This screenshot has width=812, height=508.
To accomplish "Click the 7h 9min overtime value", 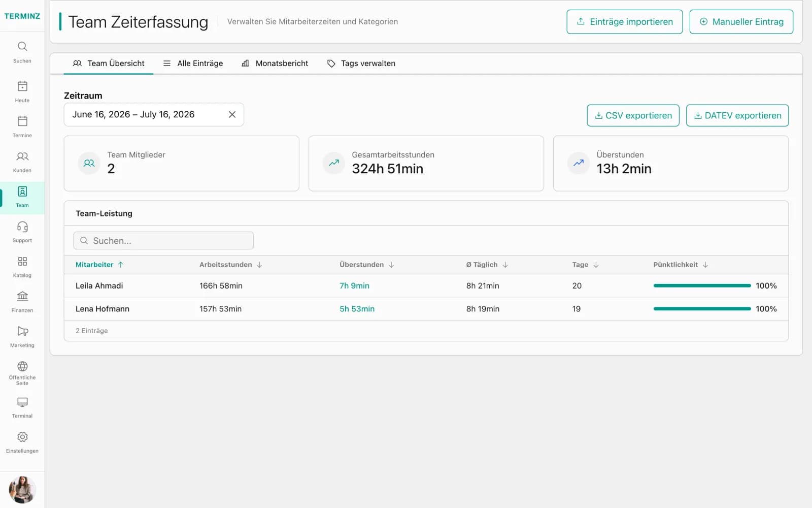I will pos(354,285).
